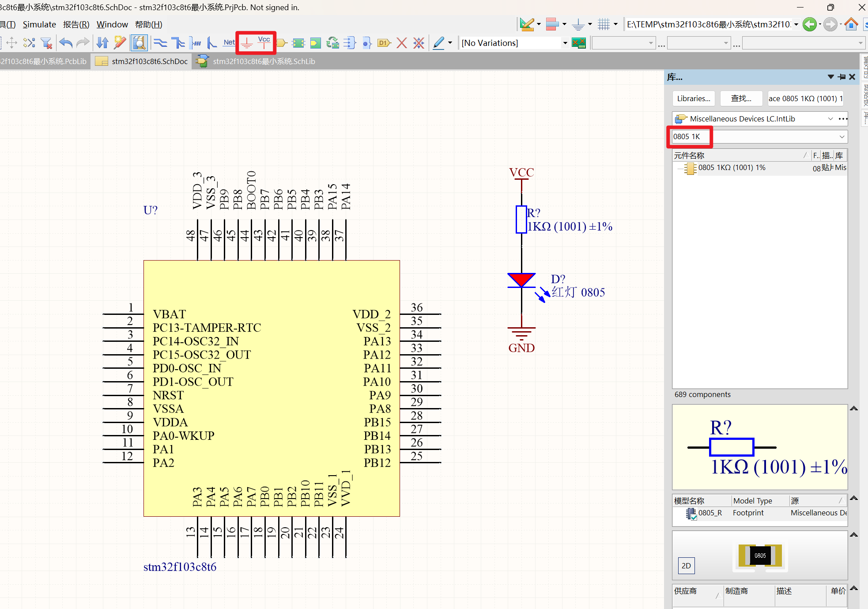Click the Deselect All icon
The height and width of the screenshot is (609, 868).
click(29, 43)
